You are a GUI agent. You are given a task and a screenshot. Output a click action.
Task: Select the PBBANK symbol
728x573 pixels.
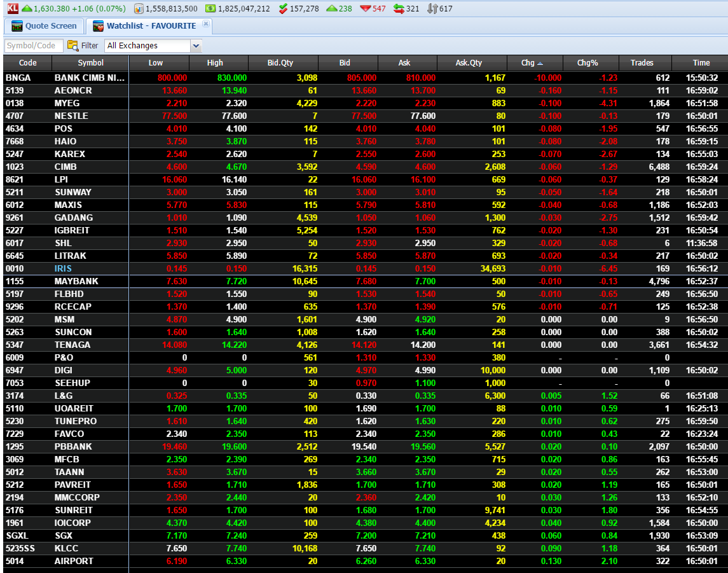(73, 446)
